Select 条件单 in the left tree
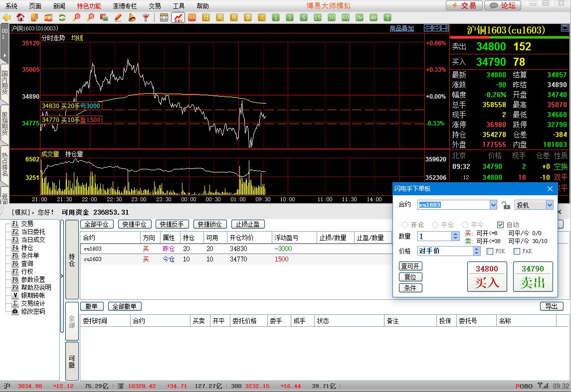The width and height of the screenshot is (571, 392). pyautogui.click(x=29, y=256)
